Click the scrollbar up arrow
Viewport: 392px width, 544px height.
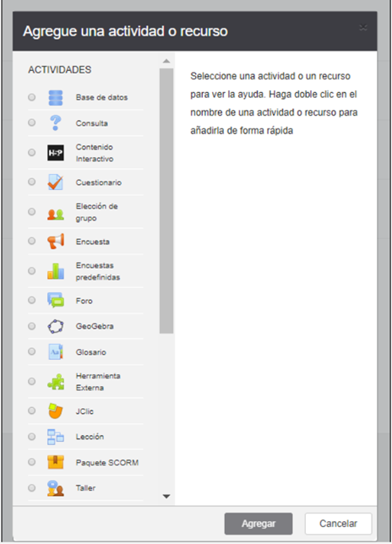(166, 61)
